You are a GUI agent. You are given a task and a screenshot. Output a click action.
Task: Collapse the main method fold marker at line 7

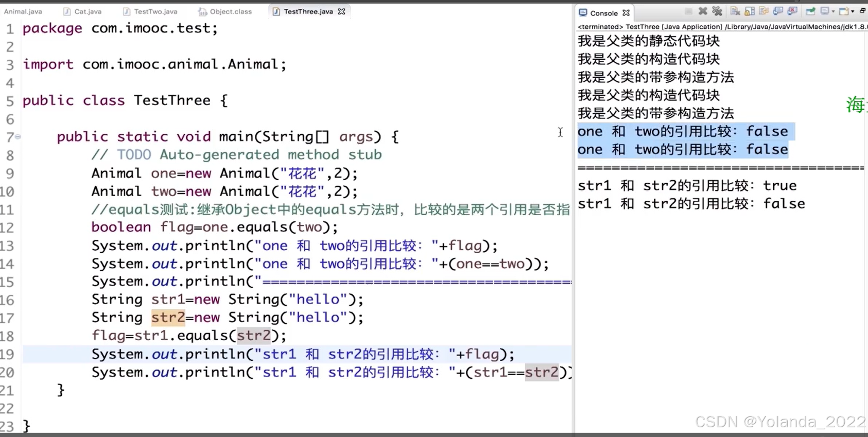pyautogui.click(x=18, y=136)
